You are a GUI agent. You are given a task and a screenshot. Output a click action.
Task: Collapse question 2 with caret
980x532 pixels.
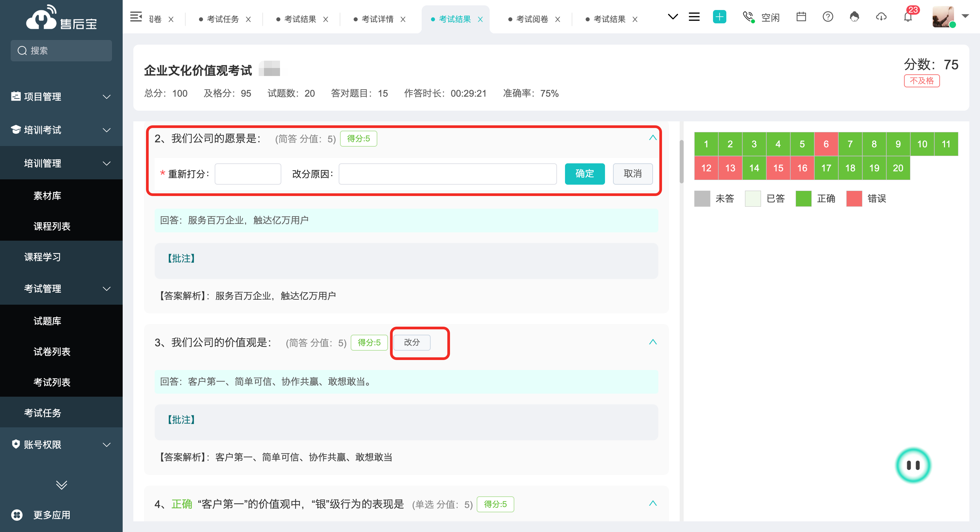tap(652, 138)
